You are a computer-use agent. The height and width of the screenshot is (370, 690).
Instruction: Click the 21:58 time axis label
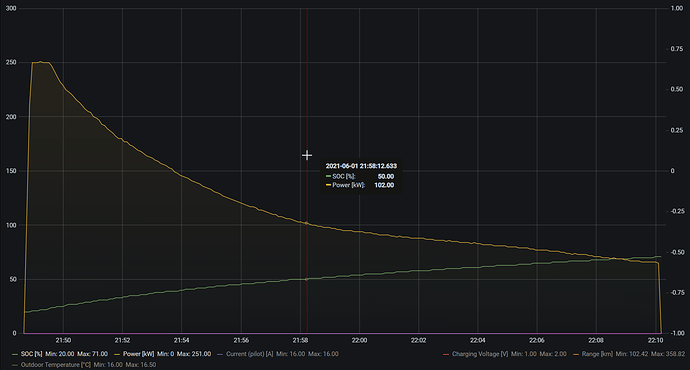[300, 341]
